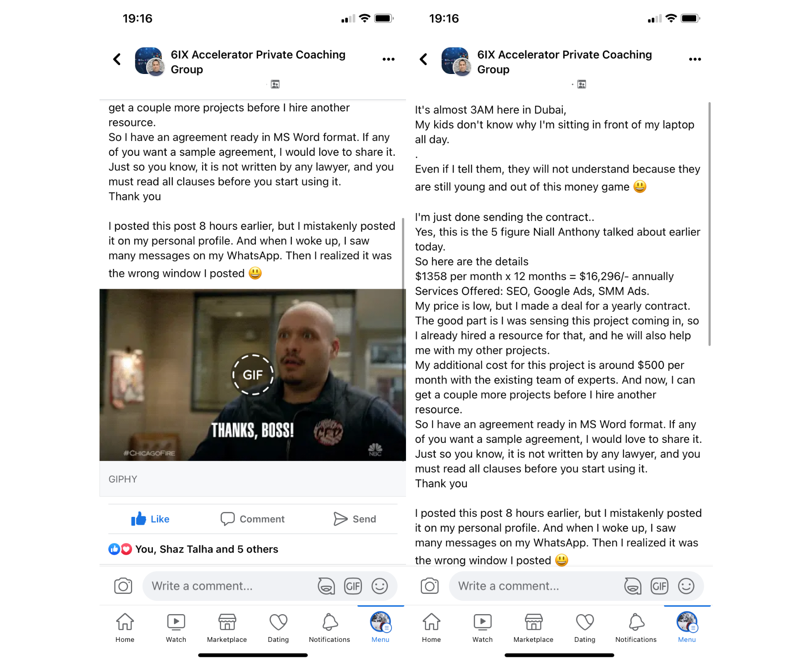Image resolution: width=812 pixels, height=663 pixels.
Task: Open sticker picker in left comment bar
Action: coord(326,586)
